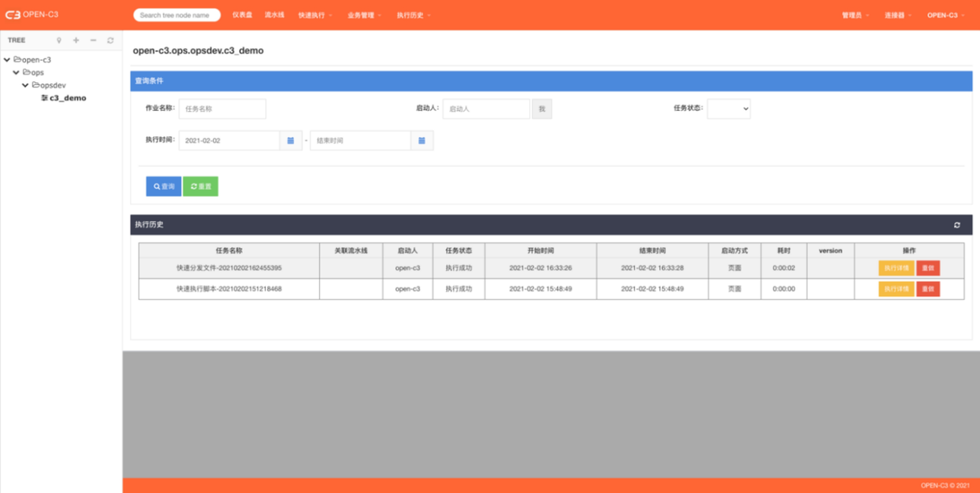980x493 pixels.
Task: Click the OPEN-C3 logo
Action: (31, 15)
